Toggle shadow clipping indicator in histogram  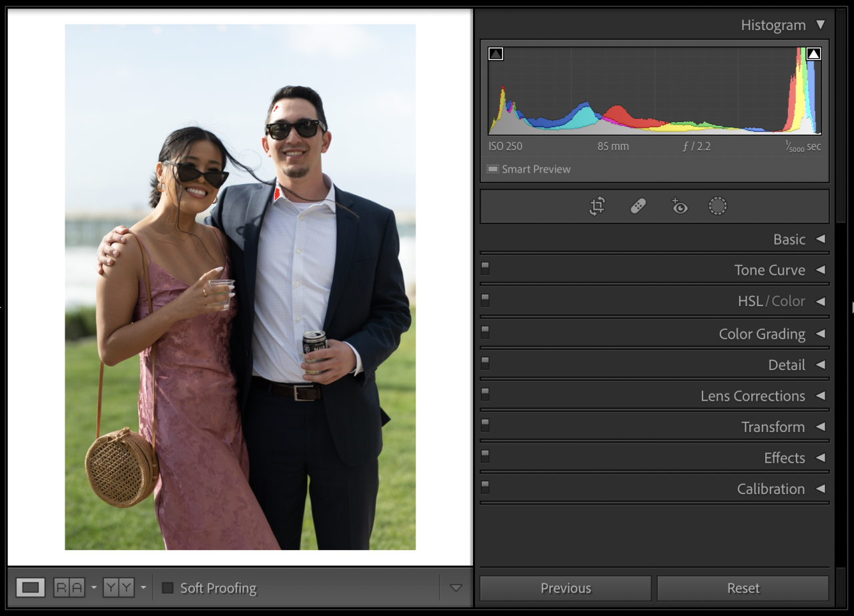496,54
